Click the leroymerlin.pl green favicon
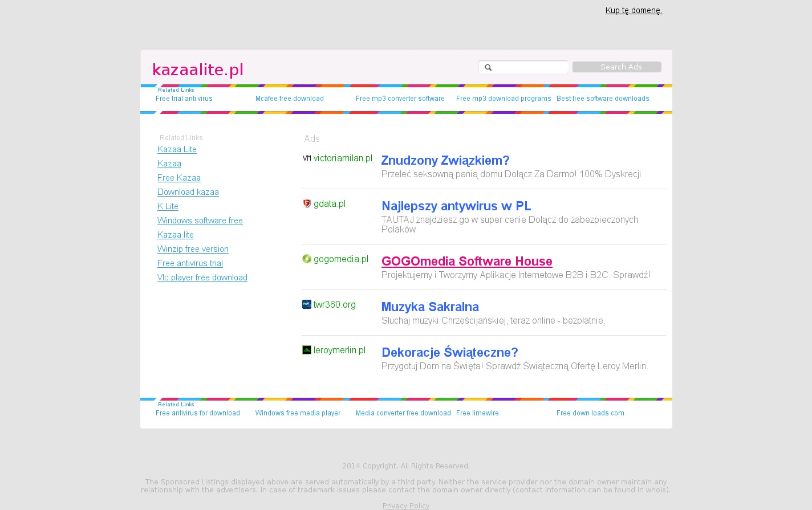812x510 pixels. (307, 350)
